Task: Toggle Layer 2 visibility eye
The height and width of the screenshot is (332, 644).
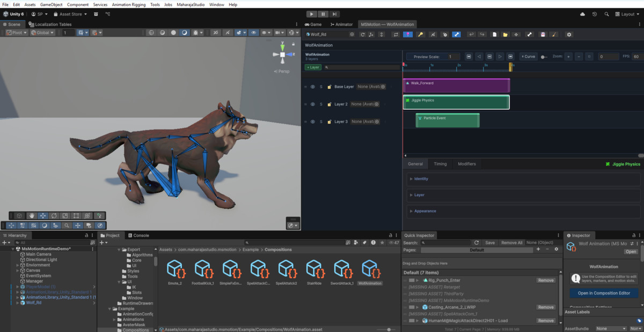Action: [313, 104]
